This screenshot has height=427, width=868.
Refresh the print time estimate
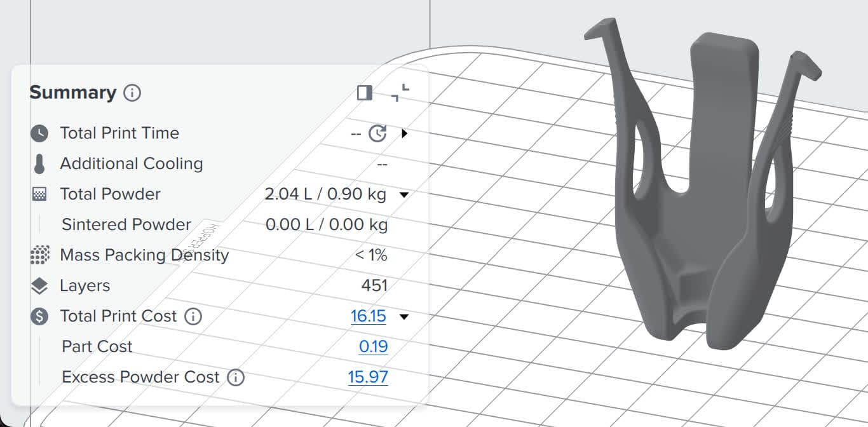point(378,133)
